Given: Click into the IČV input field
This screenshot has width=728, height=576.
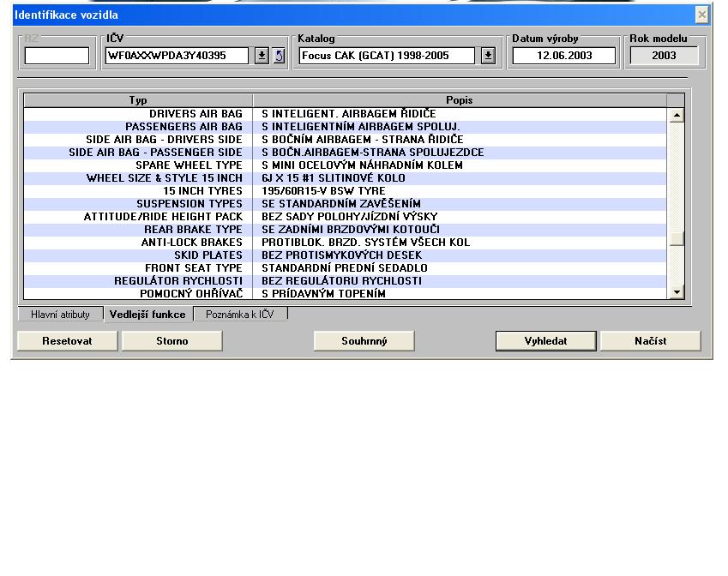Looking at the screenshot, I should [x=177, y=56].
